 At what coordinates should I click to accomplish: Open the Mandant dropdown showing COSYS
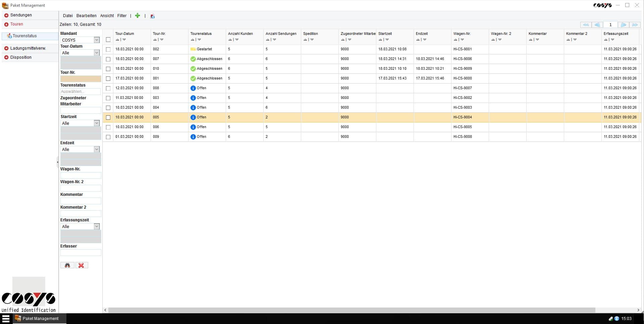pyautogui.click(x=97, y=40)
